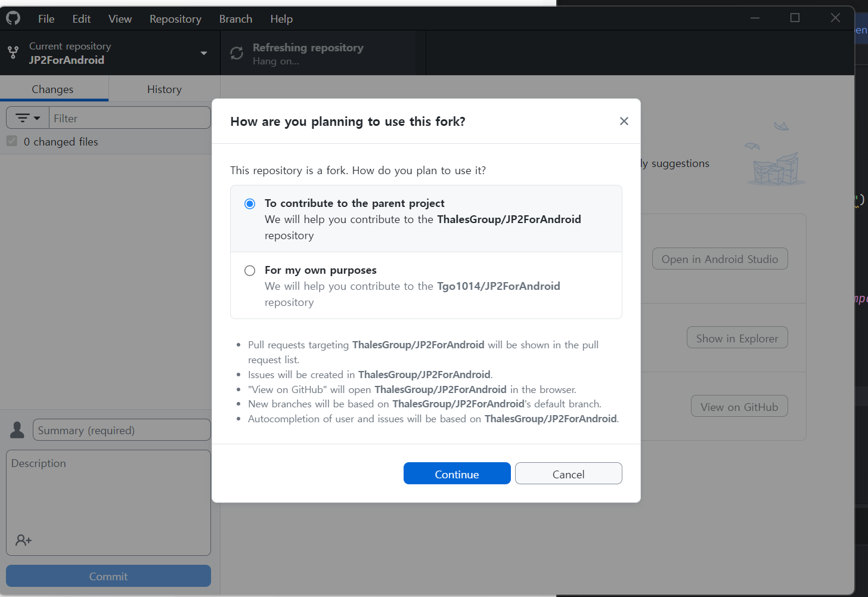Screen dimensions: 868x597
Task: Open the Branch menu
Action: point(235,19)
